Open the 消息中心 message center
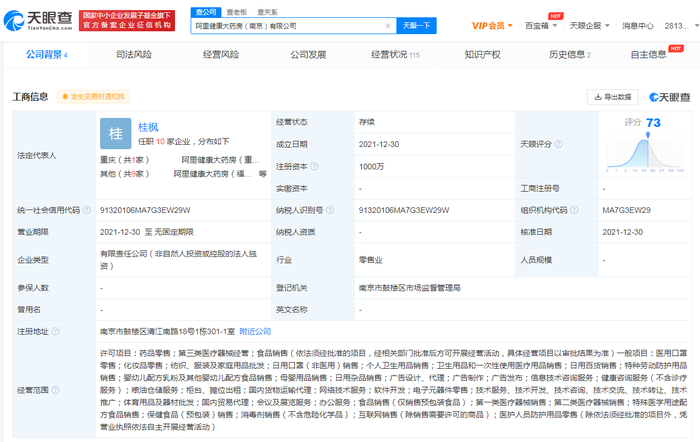The image size is (700, 442). tap(638, 26)
